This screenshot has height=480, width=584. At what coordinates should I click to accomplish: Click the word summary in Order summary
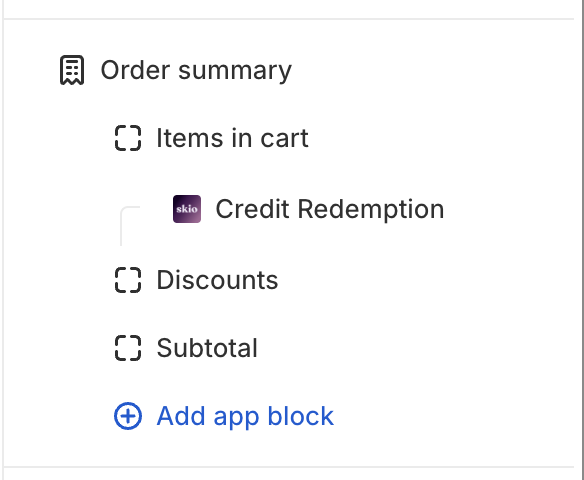tap(235, 70)
